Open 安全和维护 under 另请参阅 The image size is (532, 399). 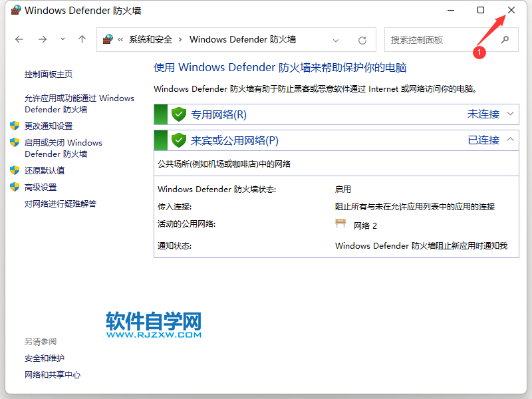45,358
